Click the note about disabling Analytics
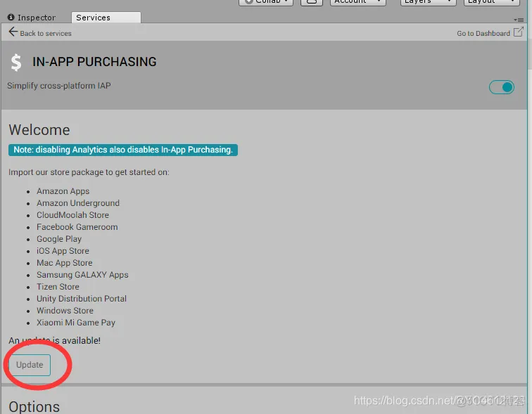 tap(123, 150)
